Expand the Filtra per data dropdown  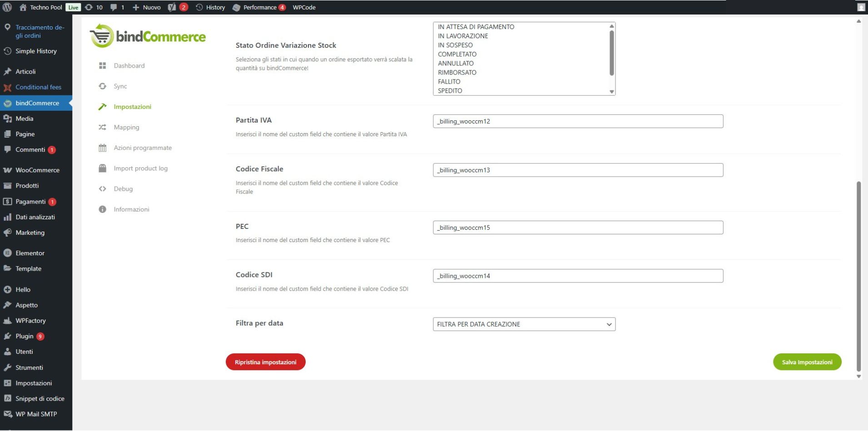(x=524, y=324)
